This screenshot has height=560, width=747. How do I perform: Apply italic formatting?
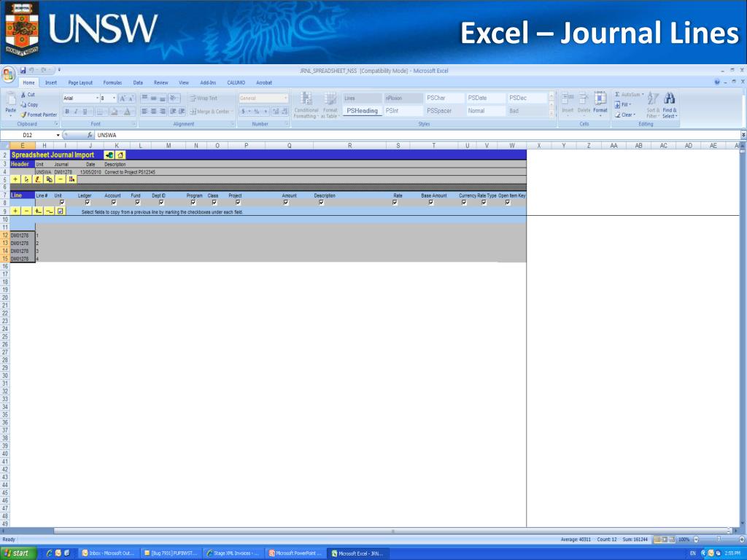[76, 112]
